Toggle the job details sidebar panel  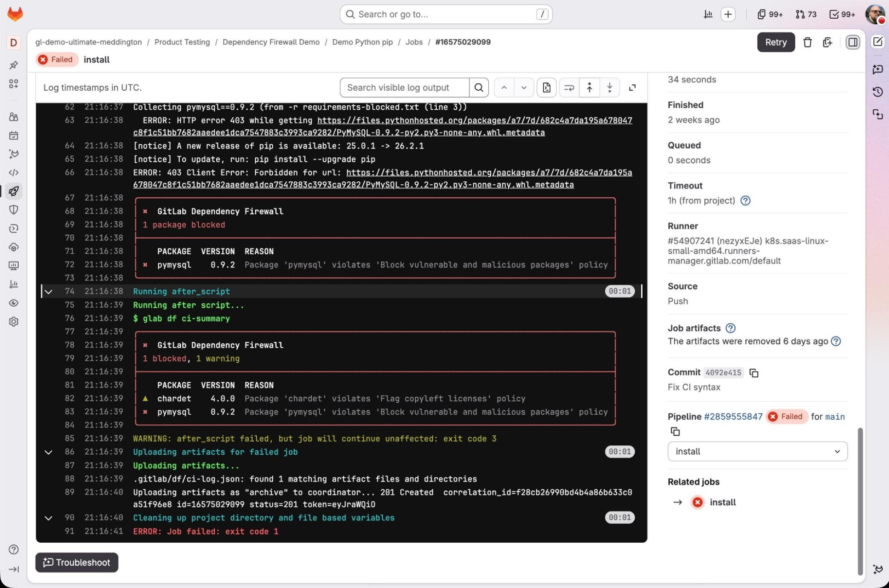(853, 42)
